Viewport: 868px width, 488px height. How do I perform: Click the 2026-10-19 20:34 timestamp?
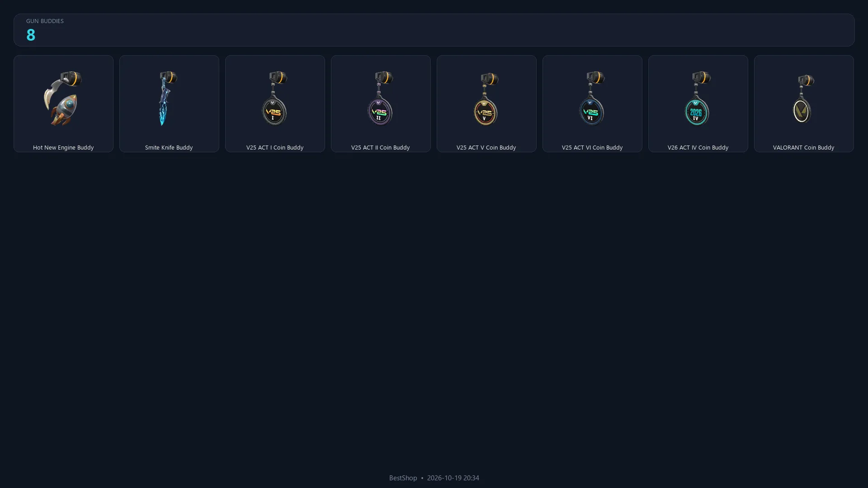pyautogui.click(x=453, y=478)
